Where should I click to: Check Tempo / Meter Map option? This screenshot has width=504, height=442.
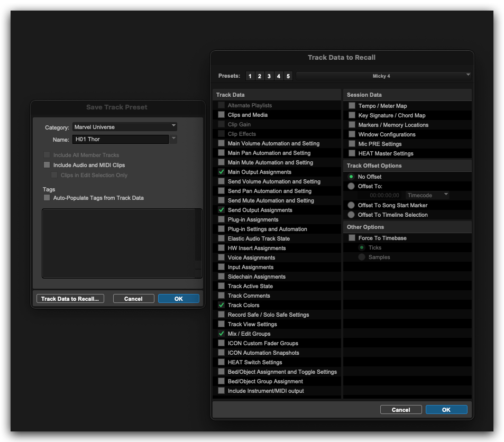click(352, 106)
